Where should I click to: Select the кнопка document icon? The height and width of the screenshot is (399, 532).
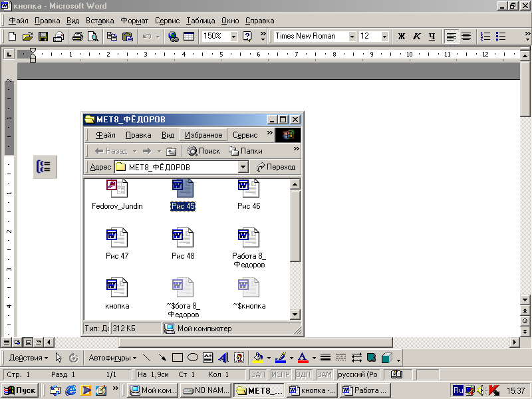(117, 294)
